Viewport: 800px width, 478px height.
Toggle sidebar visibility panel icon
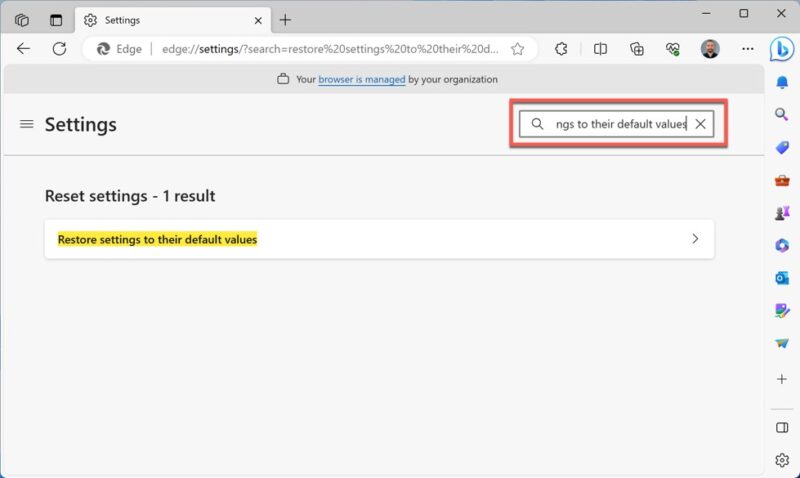pos(782,427)
